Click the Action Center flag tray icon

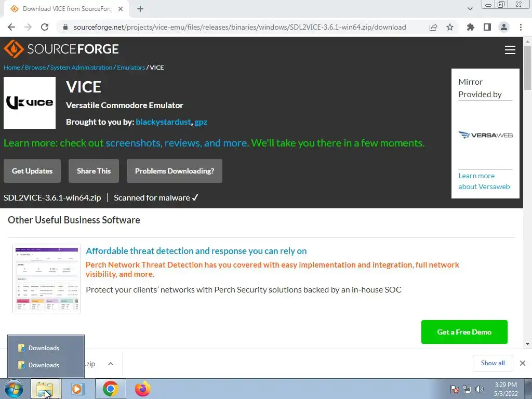point(454,389)
